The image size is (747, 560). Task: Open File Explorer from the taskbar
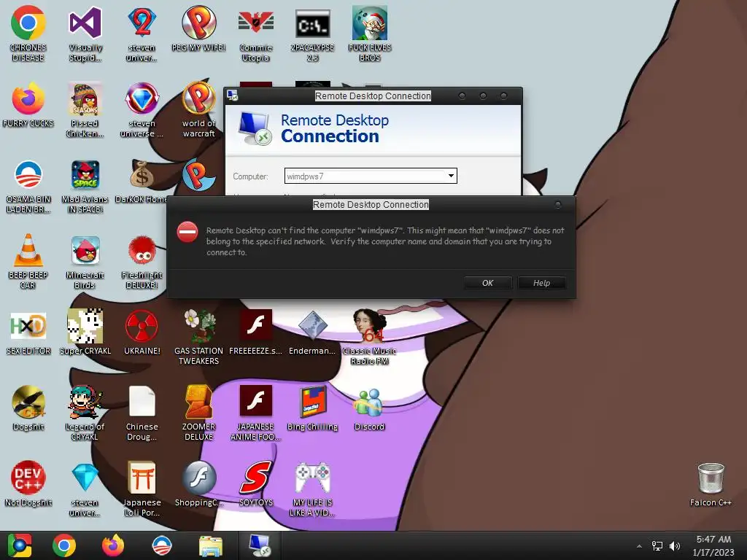tap(211, 545)
